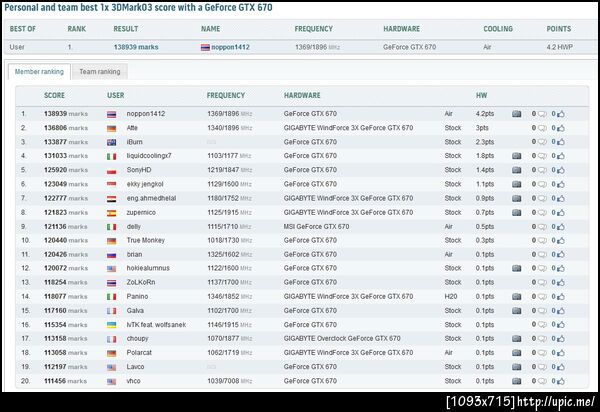Open camera icon in Galva row
Screen dimensions: 600x412
(x=516, y=311)
